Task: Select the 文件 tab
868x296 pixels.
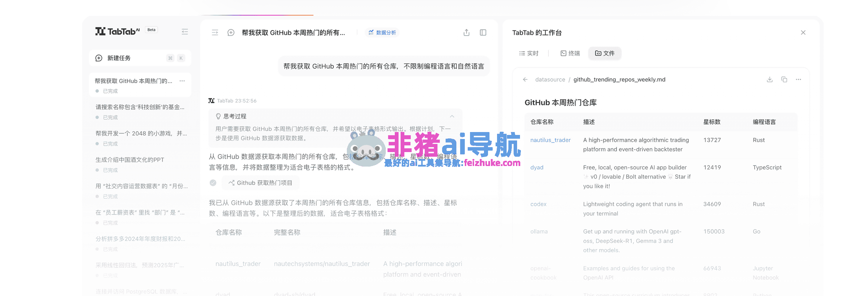Action: tap(605, 53)
